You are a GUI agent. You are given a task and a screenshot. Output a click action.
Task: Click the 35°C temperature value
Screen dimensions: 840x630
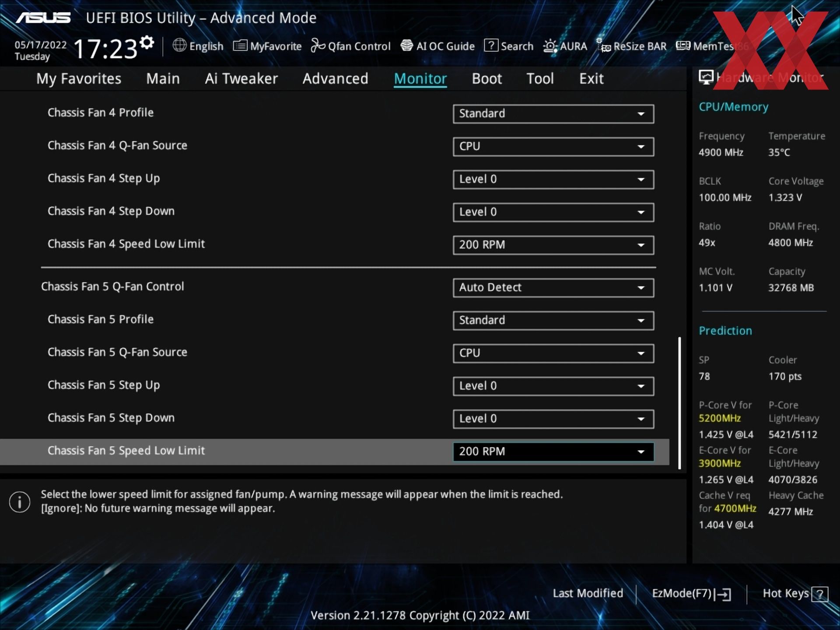(x=779, y=153)
